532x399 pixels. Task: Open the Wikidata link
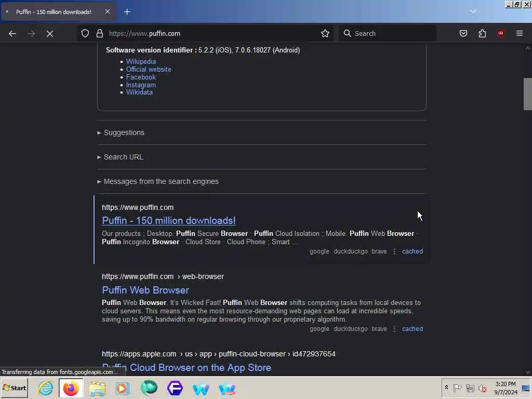click(139, 92)
